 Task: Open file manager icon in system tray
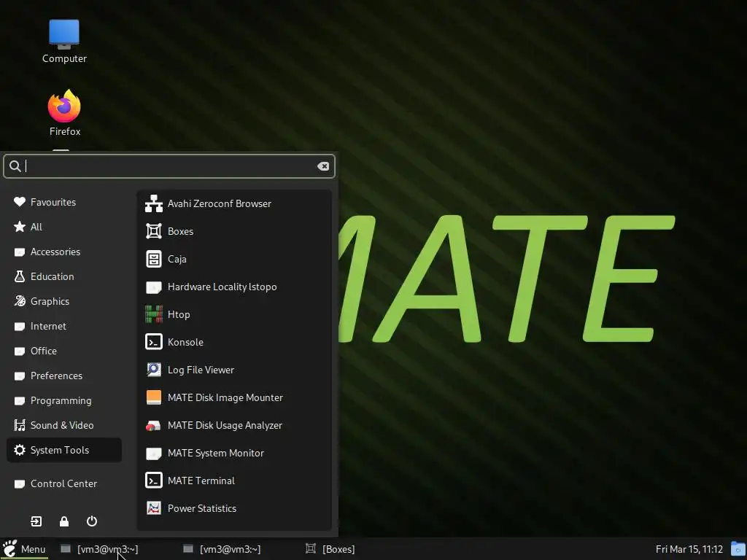pos(738,549)
